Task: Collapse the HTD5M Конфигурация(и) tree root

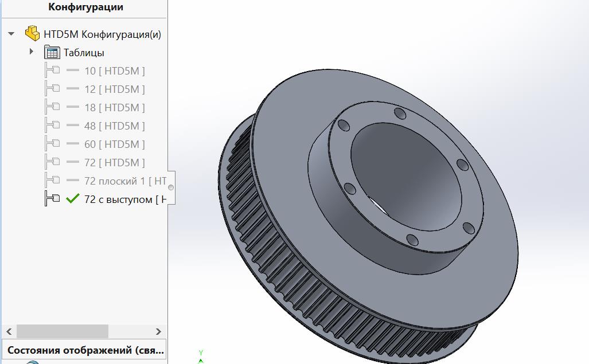Action: [x=11, y=34]
